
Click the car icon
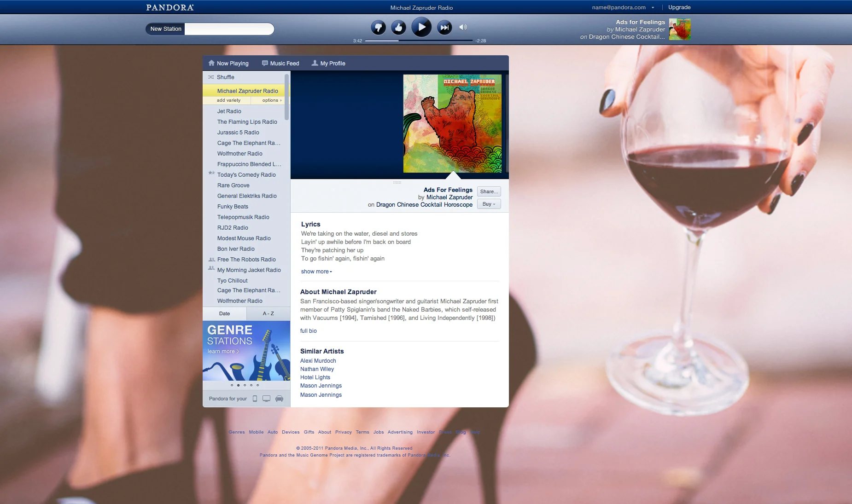[279, 399]
